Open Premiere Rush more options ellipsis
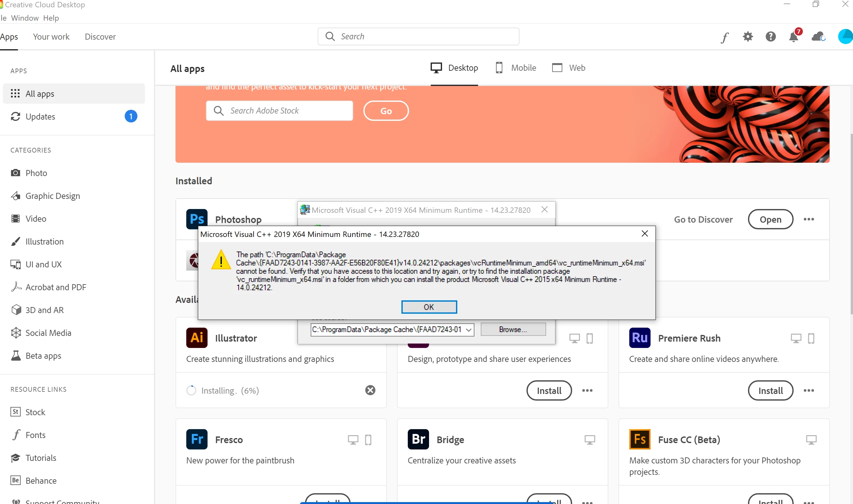853x504 pixels. (x=809, y=390)
